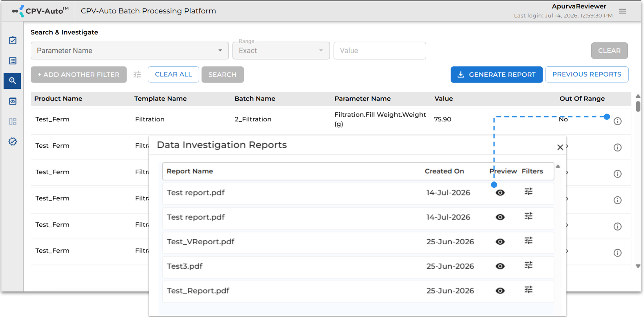Close the Data Investigation Reports dialog
The width and height of the screenshot is (644, 317).
click(x=560, y=147)
